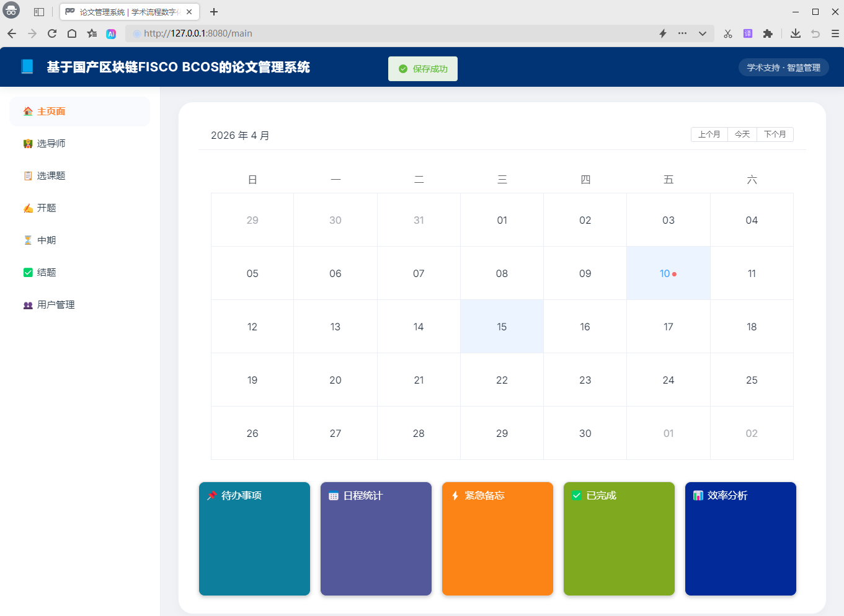Reload the page with refresh icon

click(52, 33)
